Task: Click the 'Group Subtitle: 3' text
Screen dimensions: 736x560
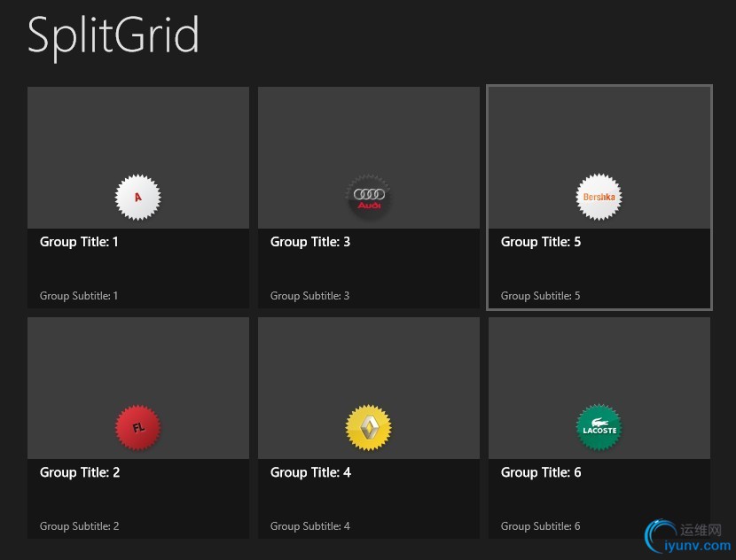Action: click(x=309, y=296)
